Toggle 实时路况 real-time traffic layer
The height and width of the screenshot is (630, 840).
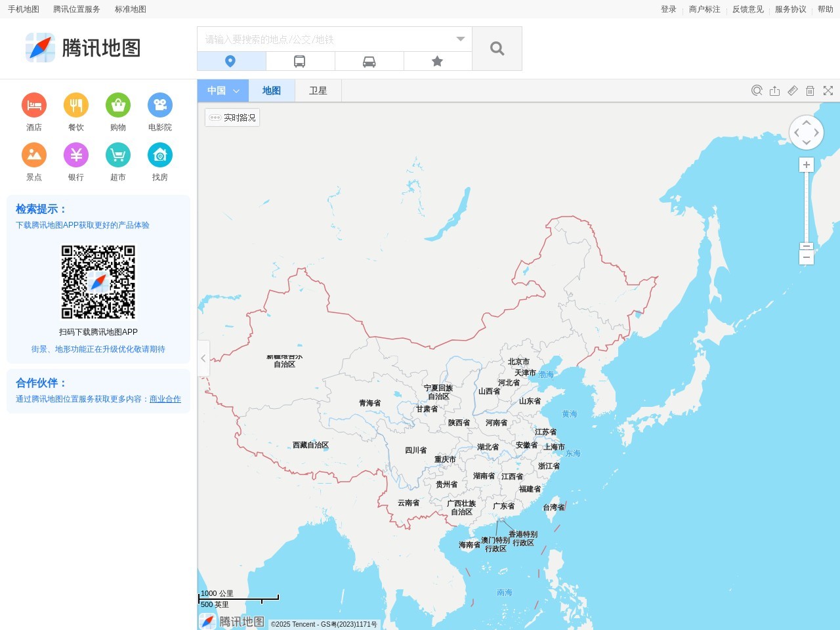232,117
